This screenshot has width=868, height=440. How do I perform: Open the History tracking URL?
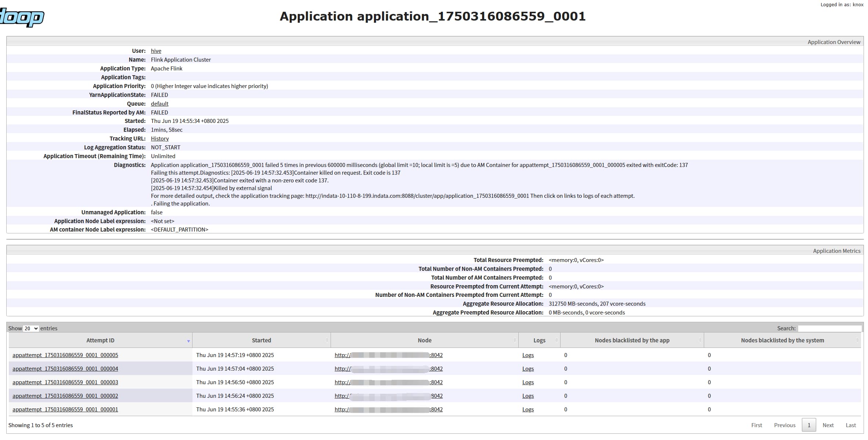point(160,138)
